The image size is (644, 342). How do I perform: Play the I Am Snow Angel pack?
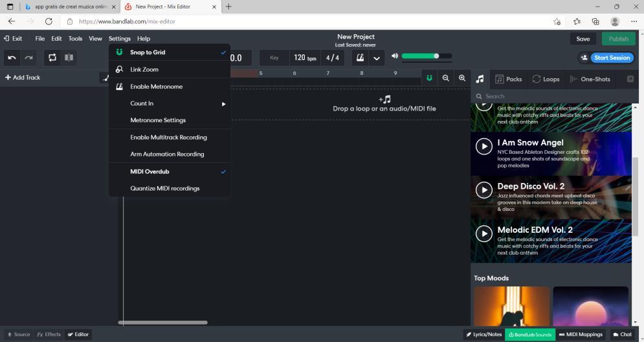pos(484,146)
